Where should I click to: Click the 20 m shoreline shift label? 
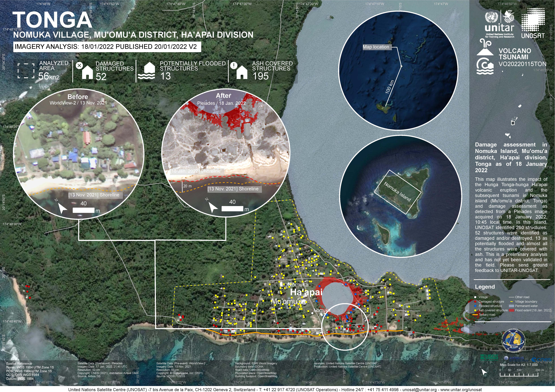(187, 186)
